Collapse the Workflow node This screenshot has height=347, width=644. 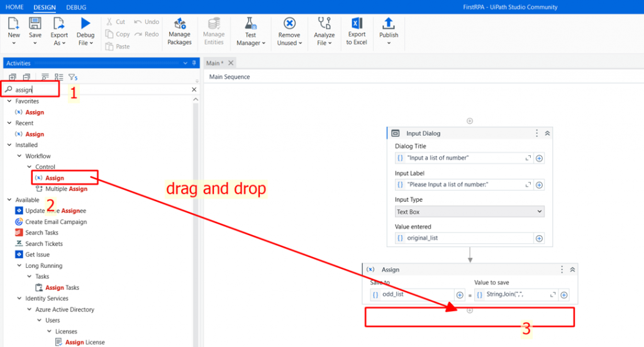(x=19, y=156)
